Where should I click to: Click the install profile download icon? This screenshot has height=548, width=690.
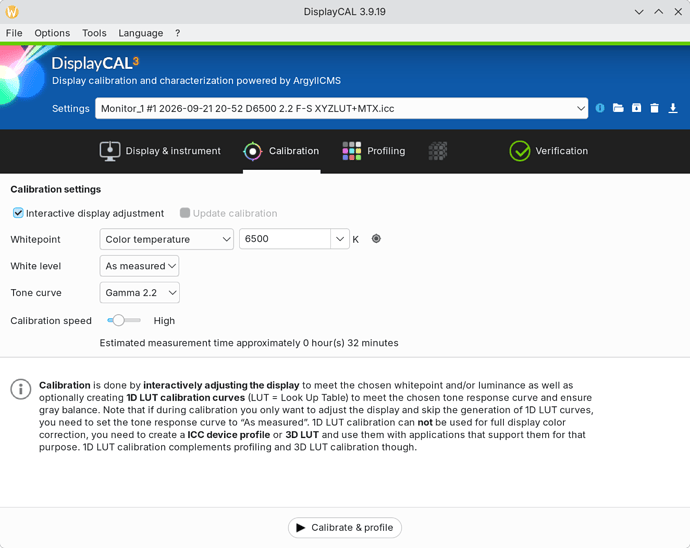point(673,108)
